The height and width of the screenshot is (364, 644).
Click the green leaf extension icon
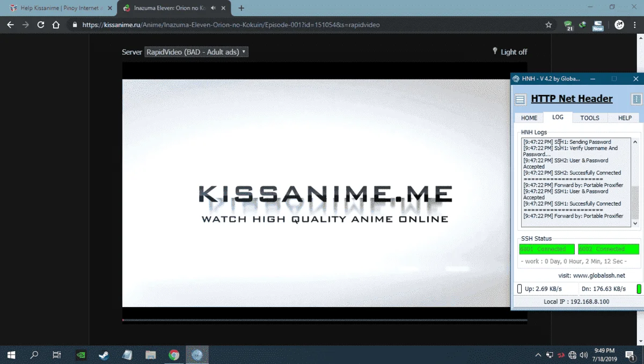[582, 25]
